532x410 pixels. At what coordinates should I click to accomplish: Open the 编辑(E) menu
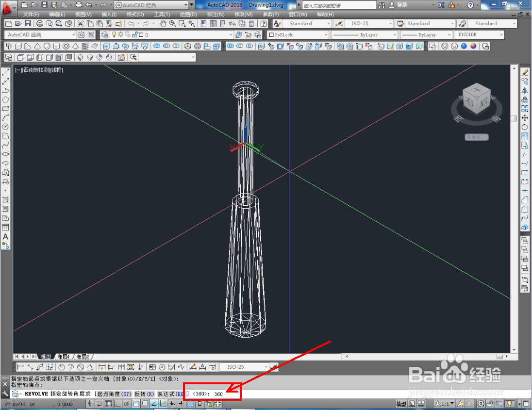(x=57, y=14)
